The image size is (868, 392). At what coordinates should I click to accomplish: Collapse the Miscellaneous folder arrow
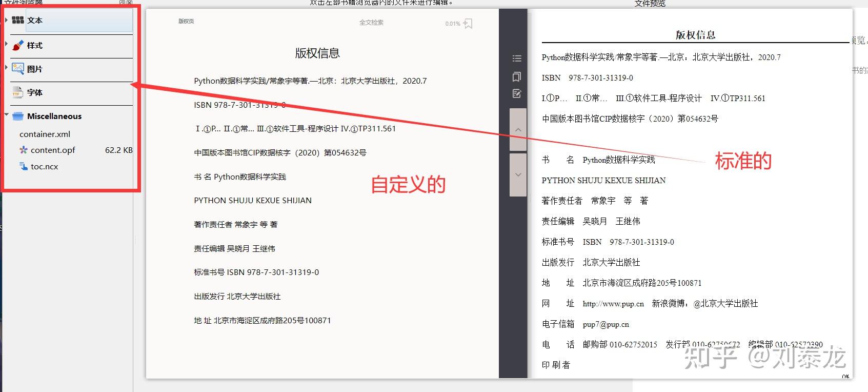tap(6, 115)
